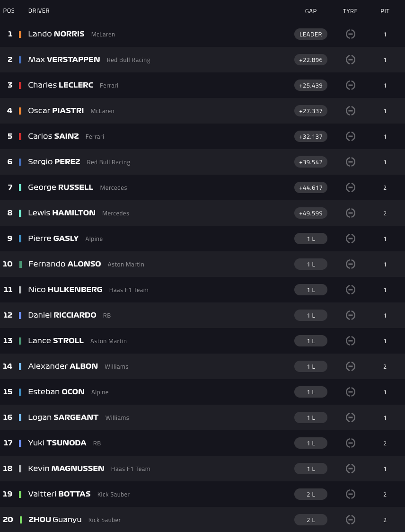Viewport: 405px width, 532px height.
Task: Select Carlos Sainz driver name
Action: pos(53,136)
